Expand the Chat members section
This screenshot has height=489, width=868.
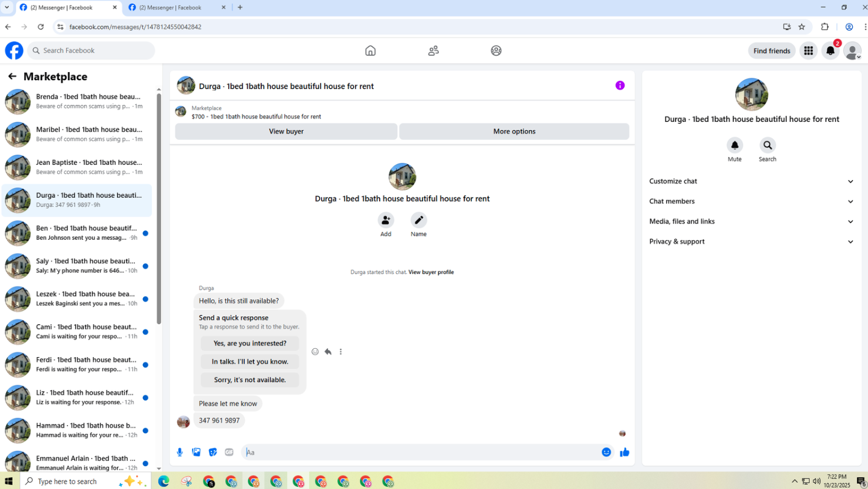click(x=751, y=201)
